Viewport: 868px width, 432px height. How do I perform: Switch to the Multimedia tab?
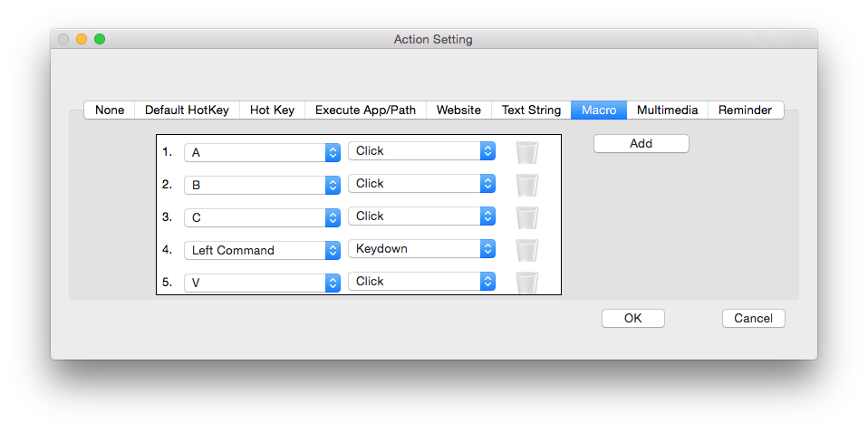coord(667,110)
